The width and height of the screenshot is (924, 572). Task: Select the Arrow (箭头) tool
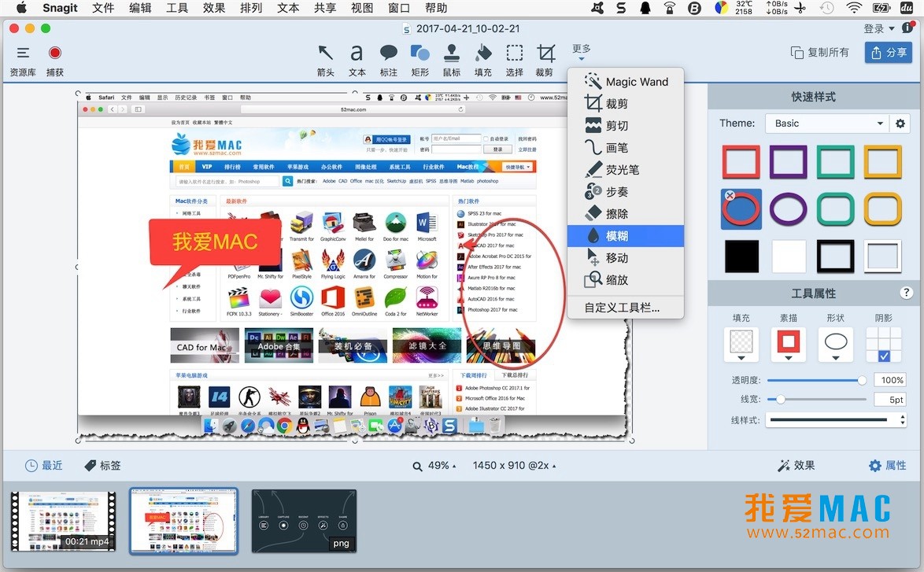(x=325, y=60)
